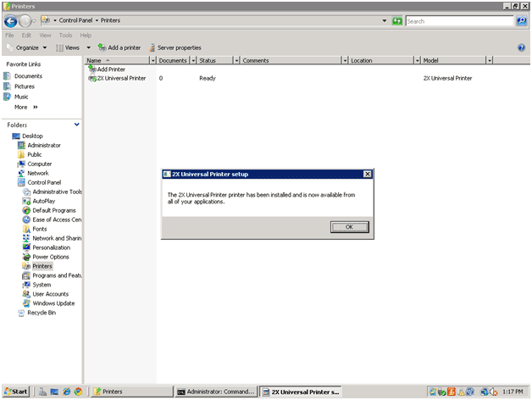Select the Fonts icon in the folder tree

[x=26, y=229]
